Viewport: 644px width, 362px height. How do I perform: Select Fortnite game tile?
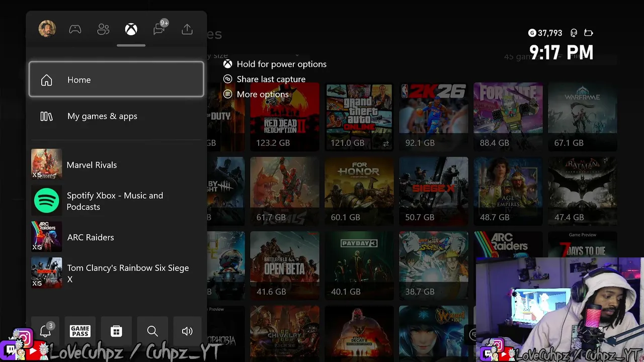pyautogui.click(x=508, y=117)
